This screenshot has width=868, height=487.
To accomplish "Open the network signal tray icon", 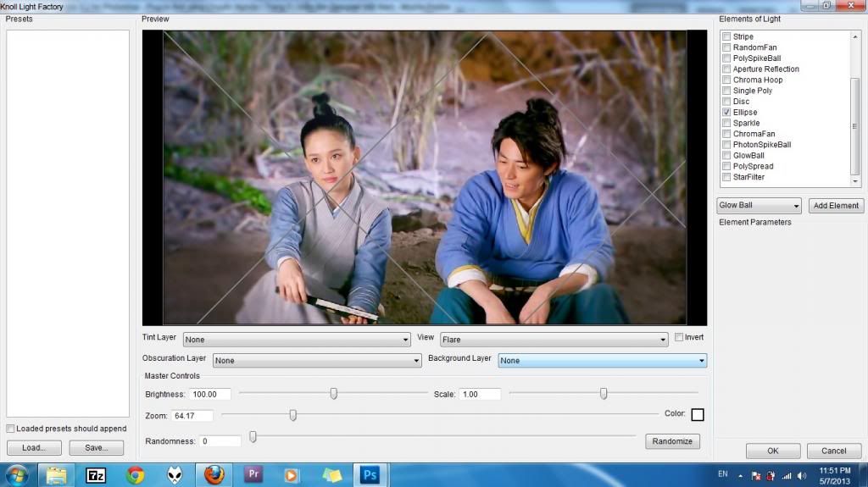I will click(x=786, y=475).
